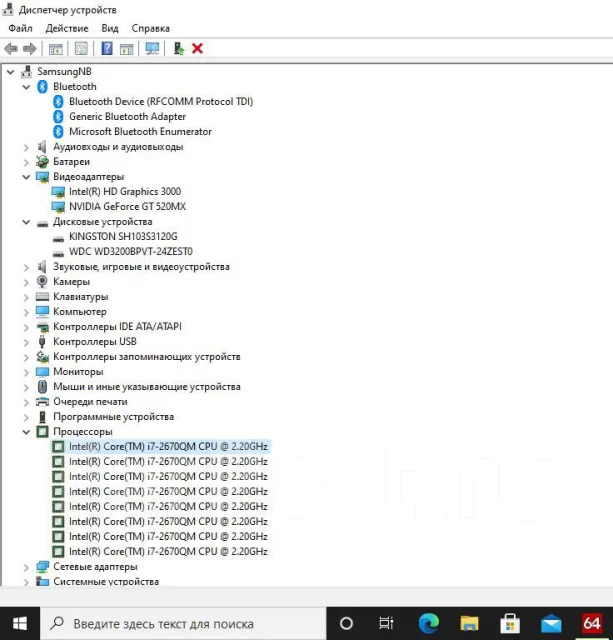613x640 pixels.
Task: Open the Действие menu
Action: 67,28
